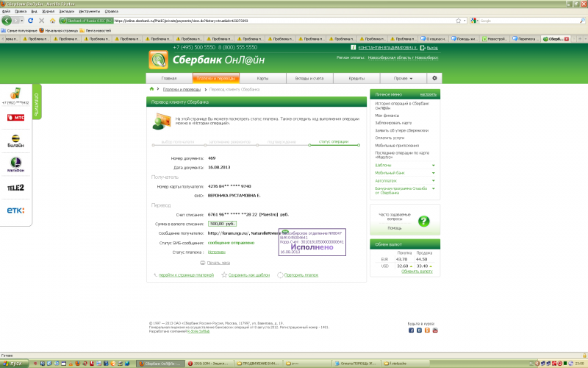Open the Odnoklassniki social icon in footer
This screenshot has height=368, width=588.
click(427, 330)
